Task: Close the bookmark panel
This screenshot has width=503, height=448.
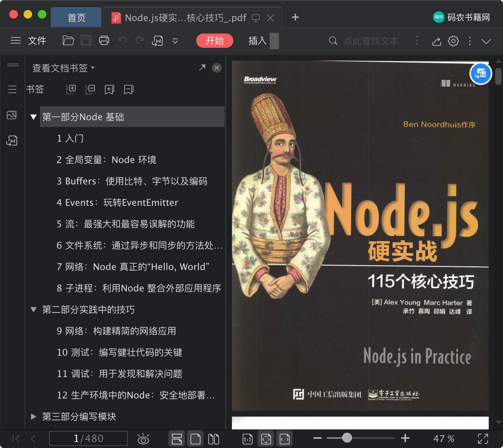Action: point(217,68)
